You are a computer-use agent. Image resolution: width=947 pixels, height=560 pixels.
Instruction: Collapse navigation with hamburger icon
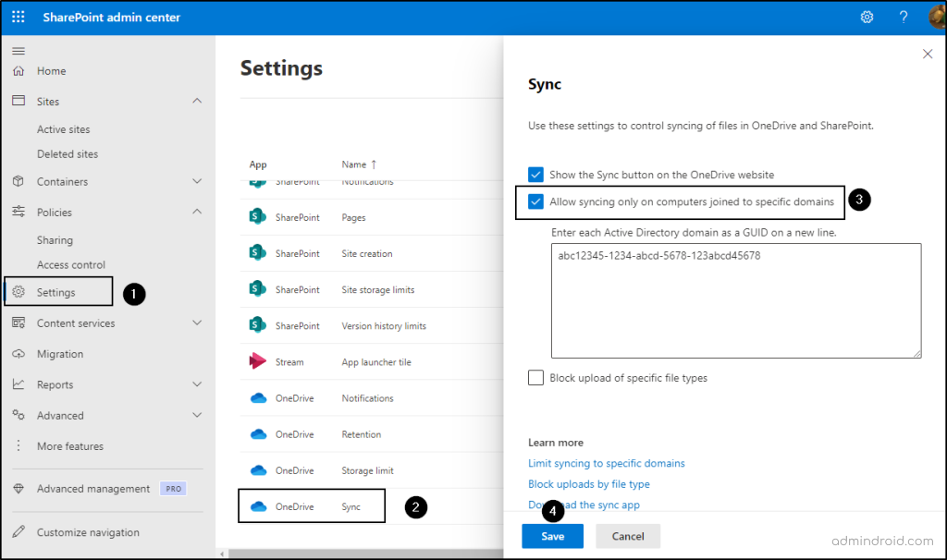pyautogui.click(x=18, y=50)
